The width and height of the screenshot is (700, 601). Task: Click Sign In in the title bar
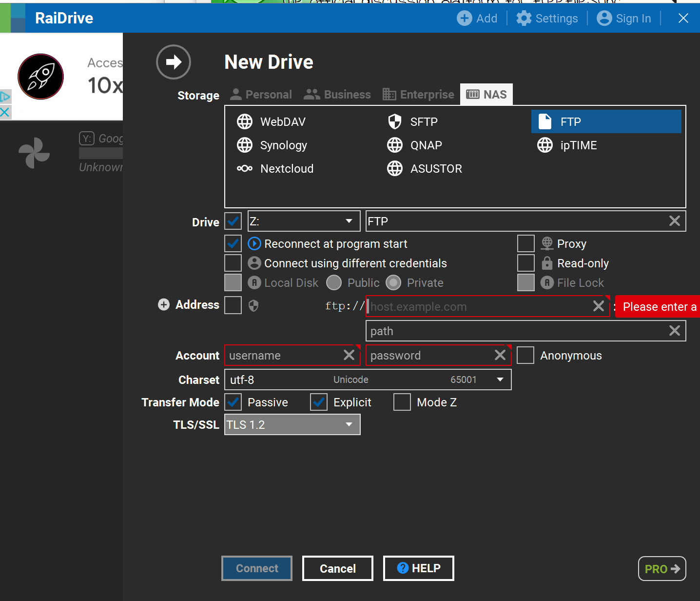(623, 18)
